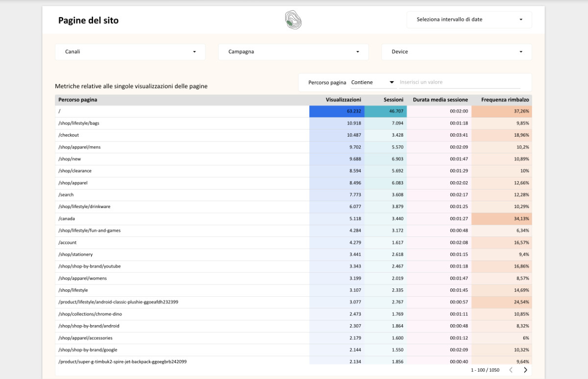The image size is (588, 379).
Task: Expand the Campagna filter control
Action: click(293, 51)
